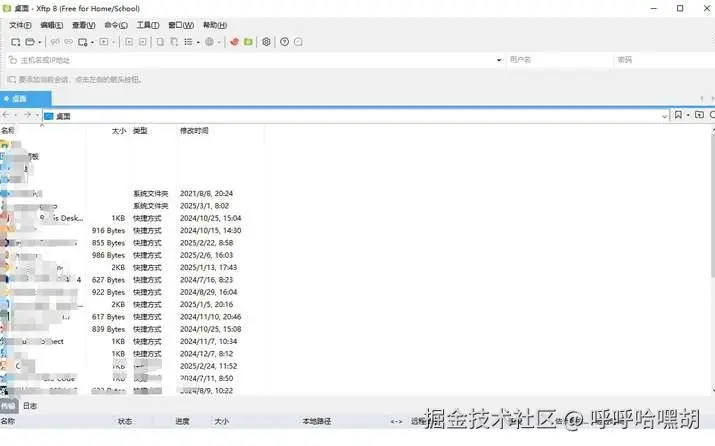Click the list view mode icon
This screenshot has width=715, height=446.
point(188,42)
